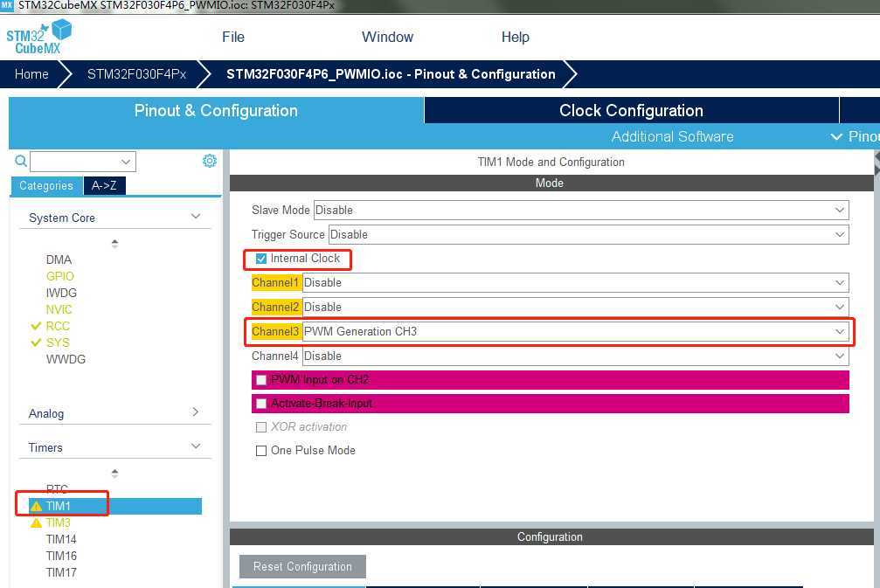
Task: Select TIM16 under Timers
Action: click(61, 556)
